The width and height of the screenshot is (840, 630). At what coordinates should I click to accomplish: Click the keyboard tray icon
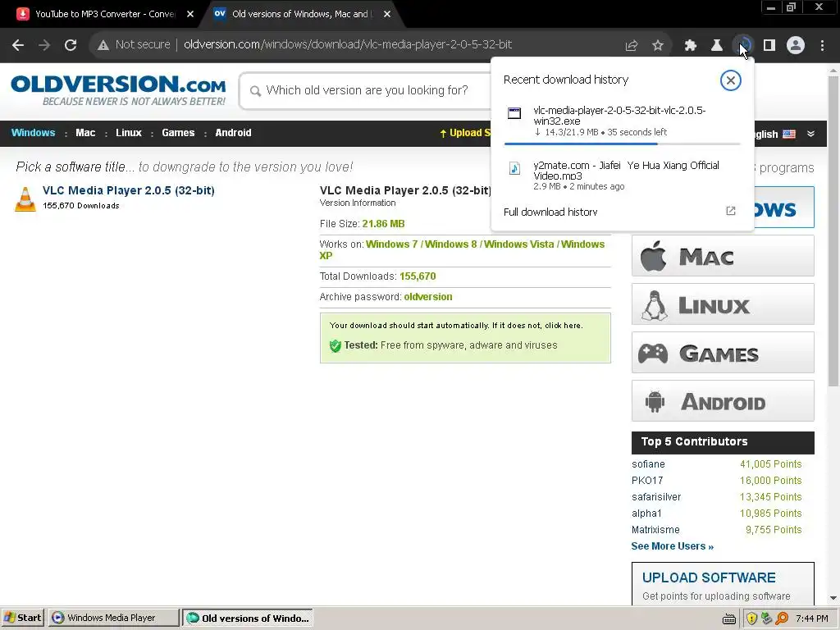point(729,619)
